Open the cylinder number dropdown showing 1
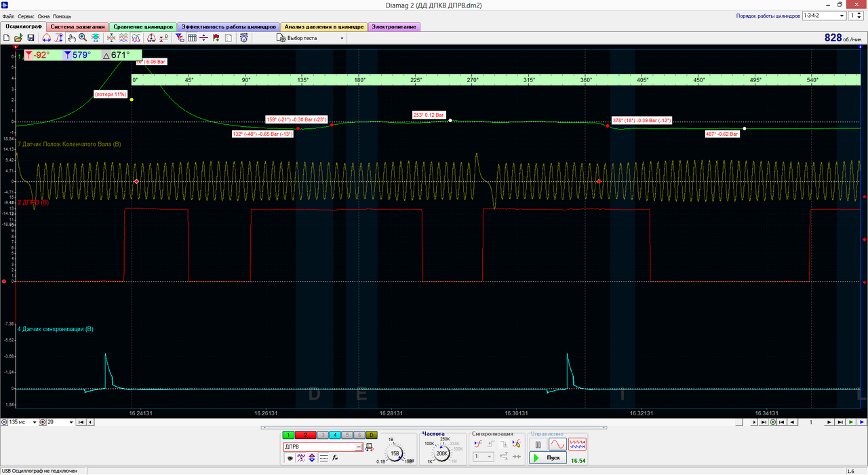Screen dimensions: 868x475 pos(856,15)
